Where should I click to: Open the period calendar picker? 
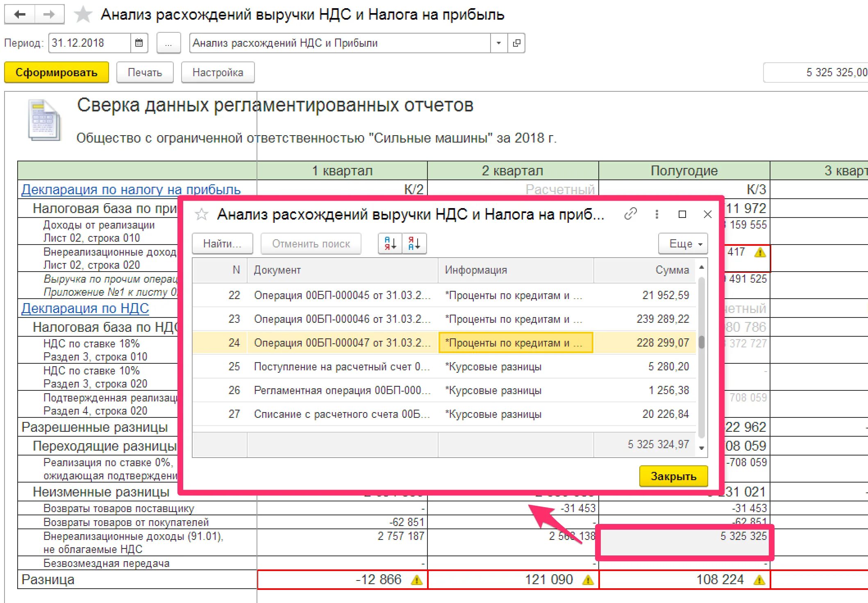point(139,43)
